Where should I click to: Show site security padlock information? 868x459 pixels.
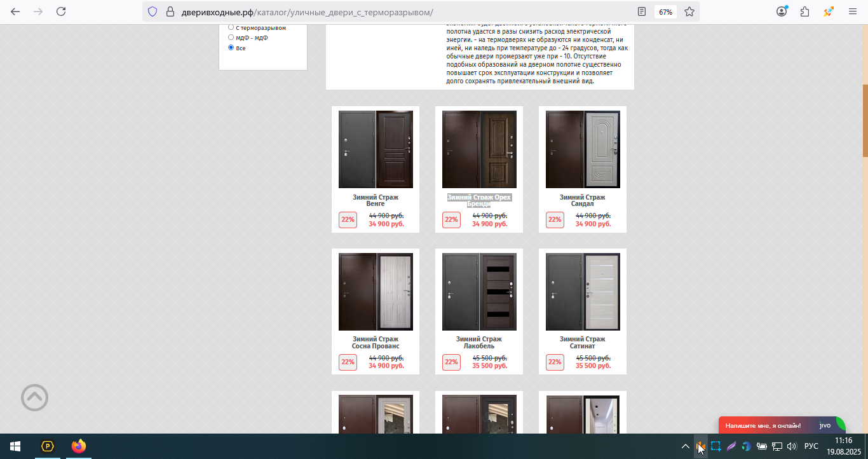[170, 11]
